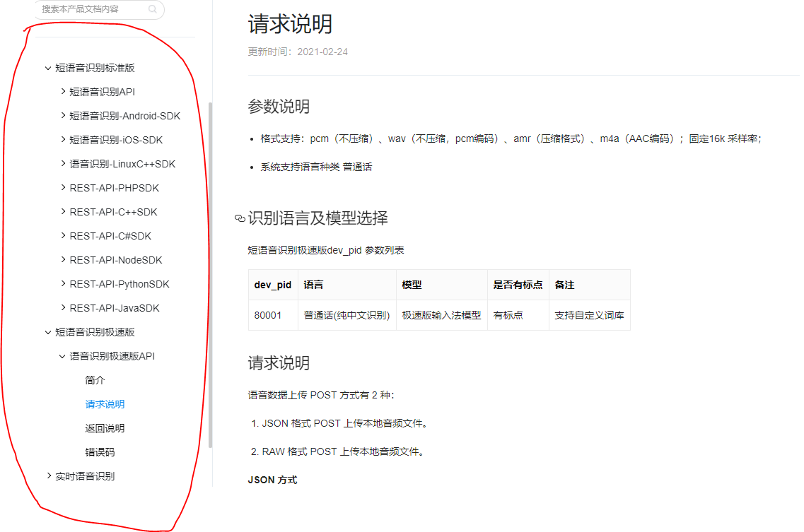Click the 语音数据上传 POST 方式有 2 种 text
Image resolution: width=804 pixels, height=532 pixels.
321,395
